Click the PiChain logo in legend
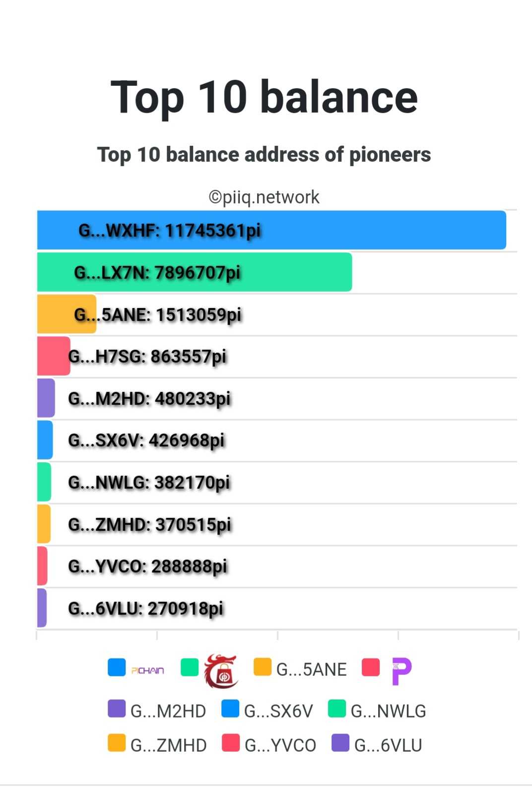The width and height of the screenshot is (532, 787). coord(147,670)
